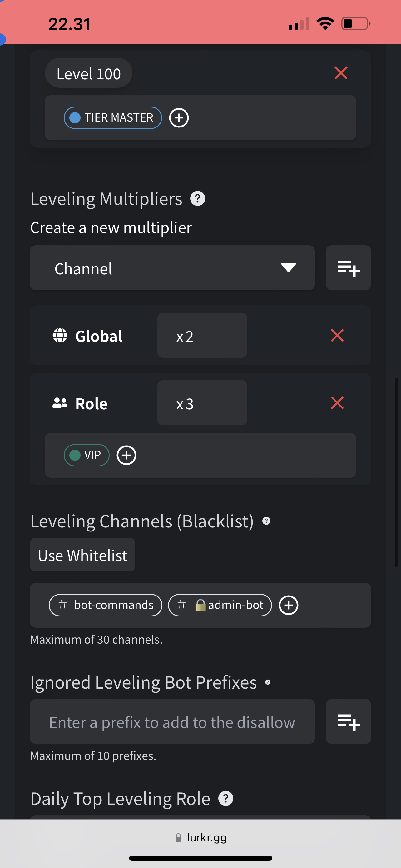Viewport: 401px width, 868px height.
Task: Open Leveling Multipliers help tooltip
Action: coord(198,198)
